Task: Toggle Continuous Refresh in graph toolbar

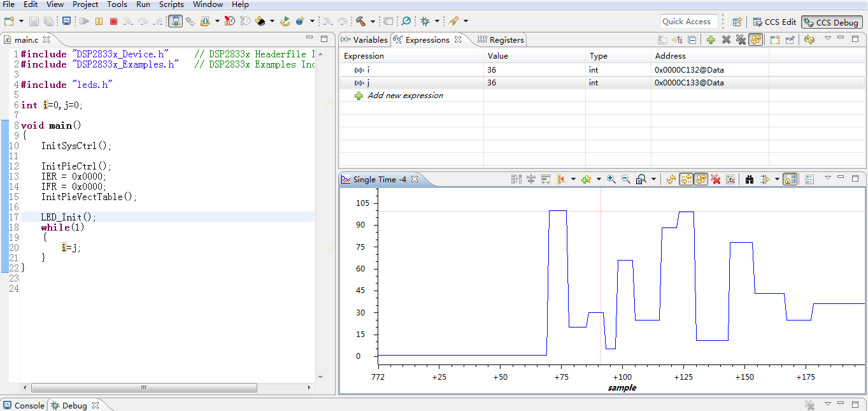Action: coord(701,179)
